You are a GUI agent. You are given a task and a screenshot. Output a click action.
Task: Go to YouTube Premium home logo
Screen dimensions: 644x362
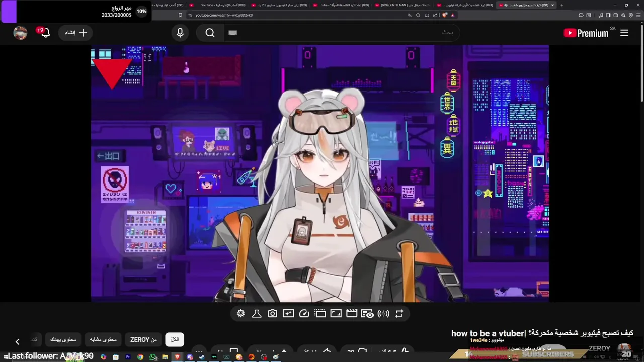(587, 33)
